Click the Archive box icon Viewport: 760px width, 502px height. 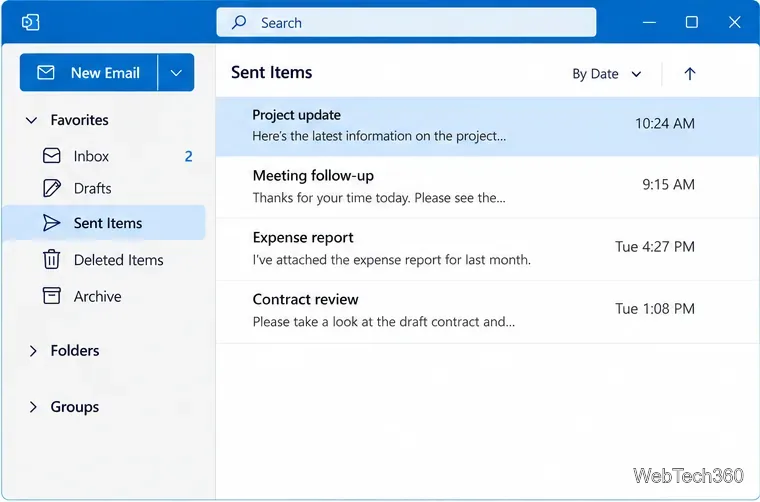52,296
